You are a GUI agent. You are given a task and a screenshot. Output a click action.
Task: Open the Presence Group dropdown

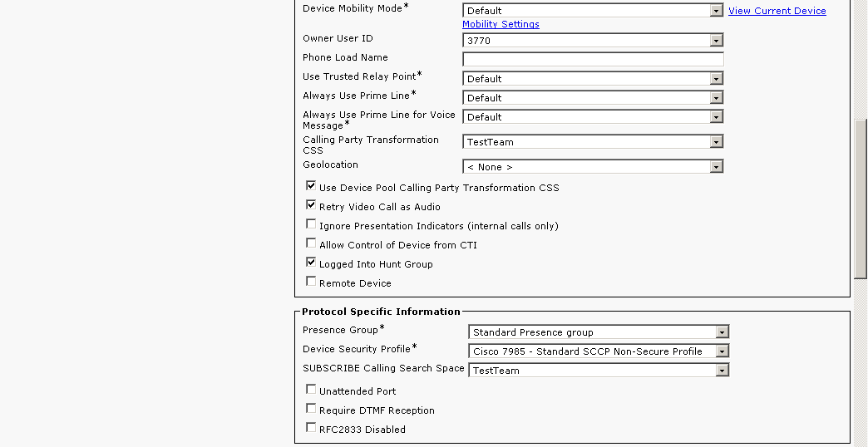click(598, 332)
